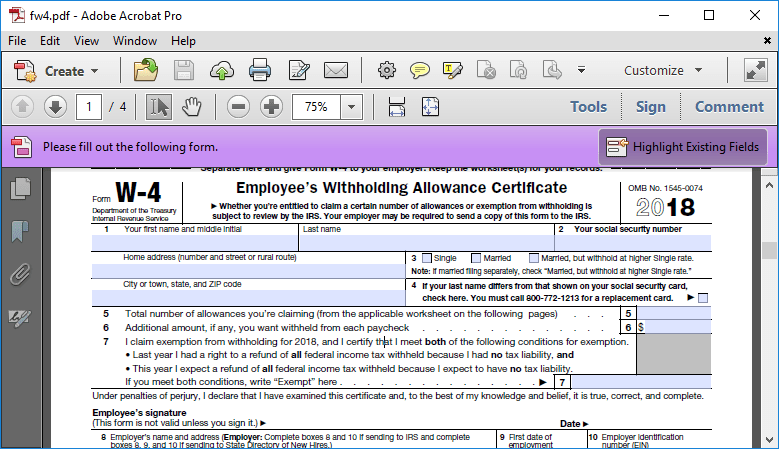Open the Comment pane
This screenshot has width=779, height=449.
729,107
